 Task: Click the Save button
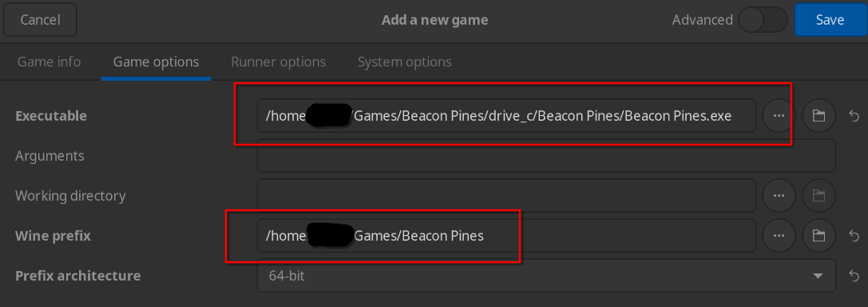tap(830, 20)
